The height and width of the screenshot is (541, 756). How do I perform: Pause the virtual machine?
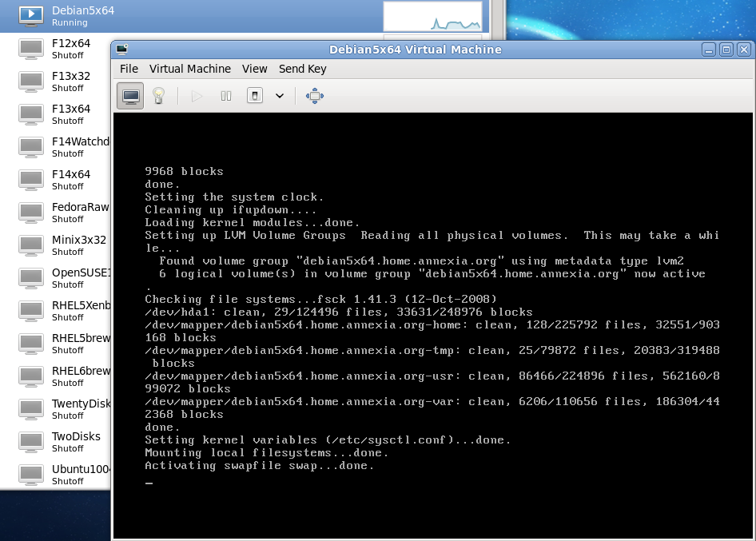(226, 96)
